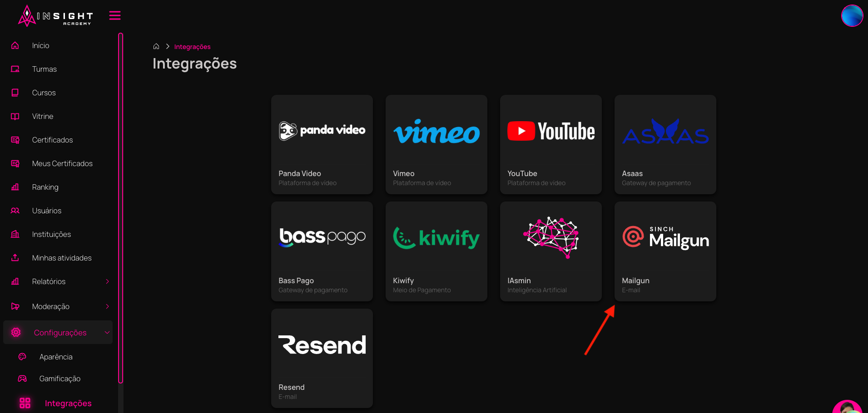
Task: Open Instituições in sidebar
Action: (51, 234)
